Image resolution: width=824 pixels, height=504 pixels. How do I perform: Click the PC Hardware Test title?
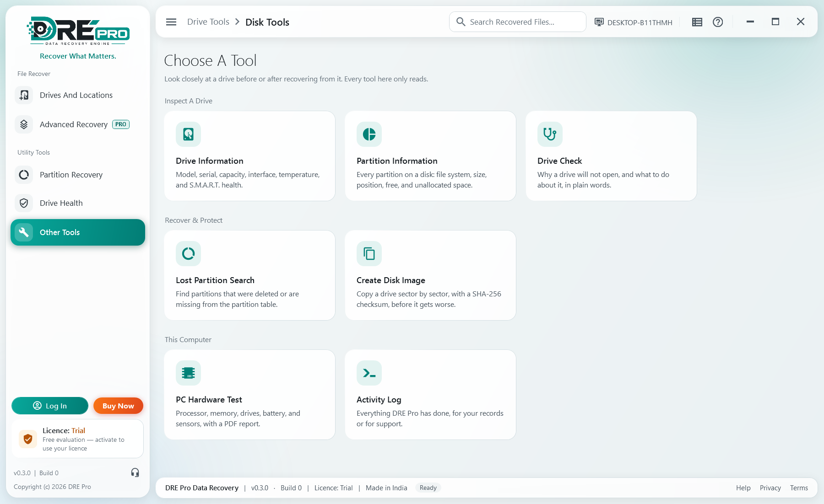click(x=209, y=400)
